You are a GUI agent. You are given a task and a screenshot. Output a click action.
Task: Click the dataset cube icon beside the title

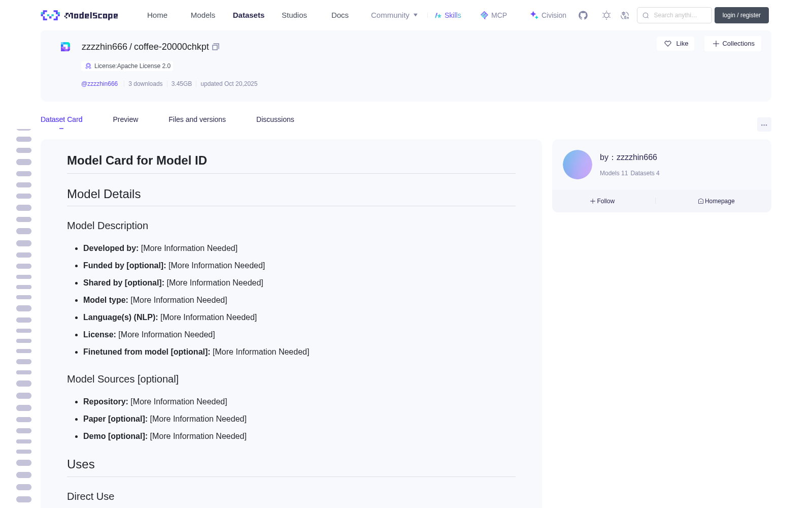pyautogui.click(x=65, y=47)
